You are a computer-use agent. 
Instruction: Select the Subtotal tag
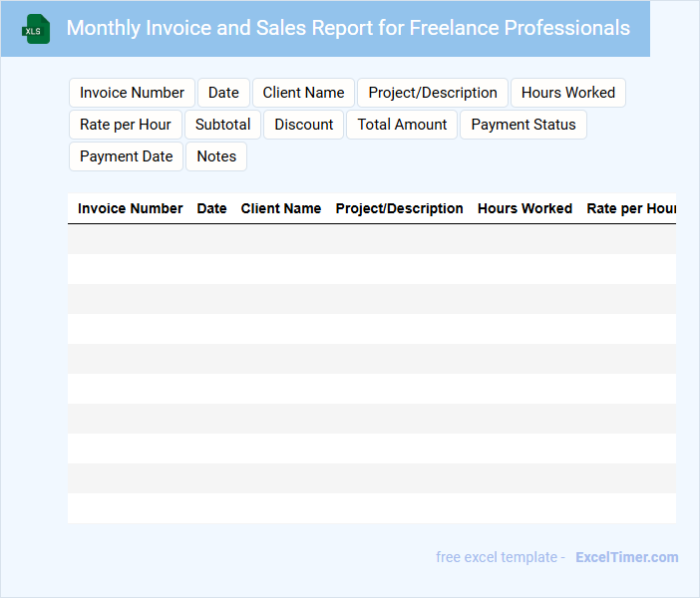click(x=222, y=125)
